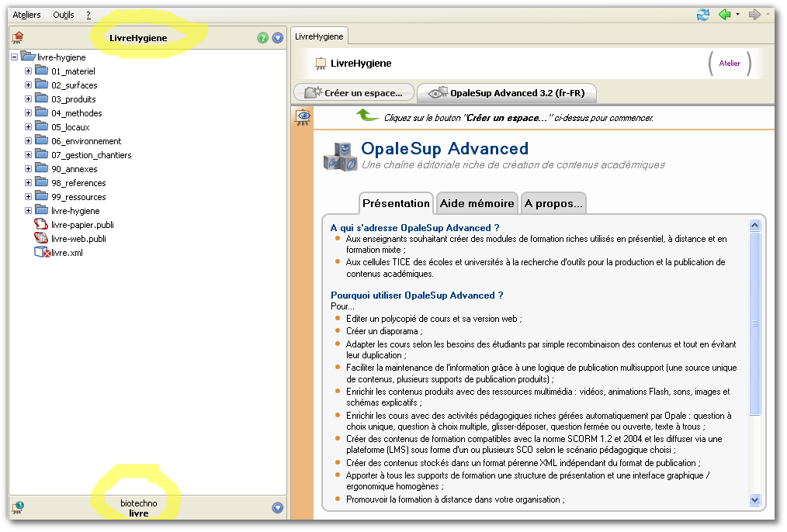
Task: Select the 03_produits folder icon
Action: click(x=42, y=98)
